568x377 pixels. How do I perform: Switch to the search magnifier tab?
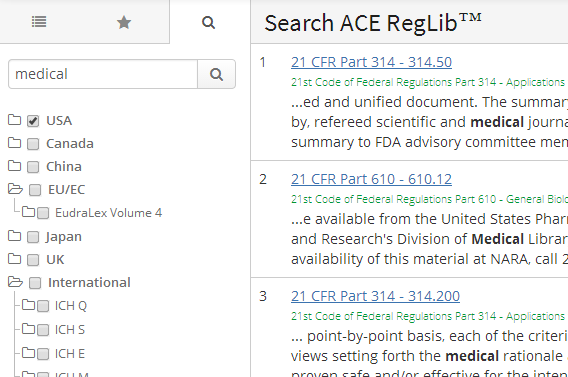(208, 22)
